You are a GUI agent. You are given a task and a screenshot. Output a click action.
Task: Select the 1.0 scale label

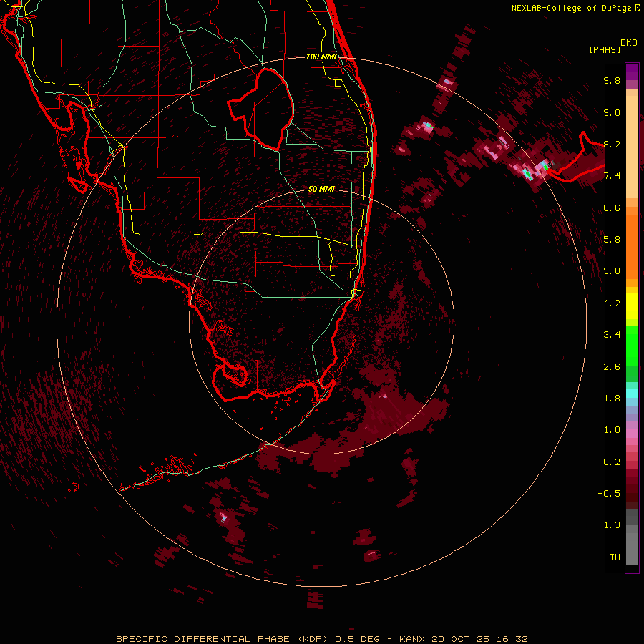[x=612, y=430]
